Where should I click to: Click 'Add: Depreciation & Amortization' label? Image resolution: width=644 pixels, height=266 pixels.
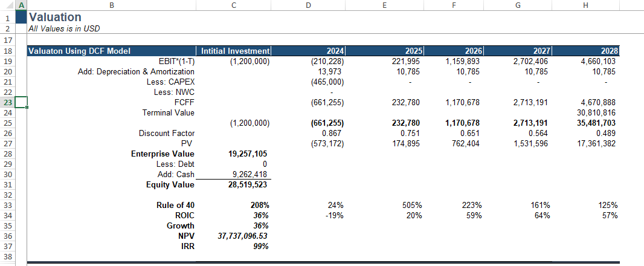(x=137, y=71)
